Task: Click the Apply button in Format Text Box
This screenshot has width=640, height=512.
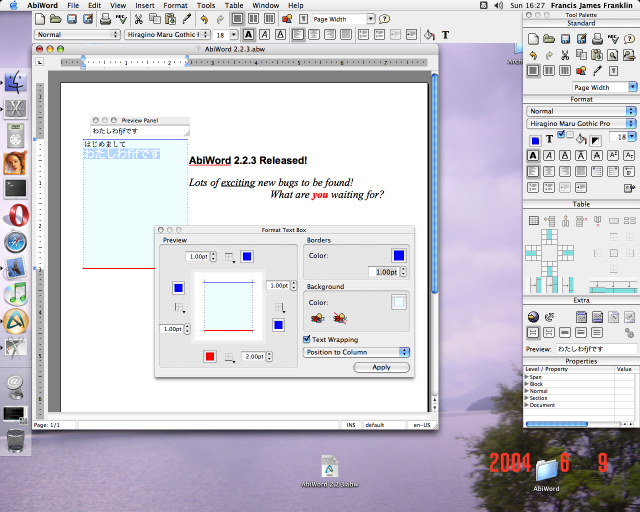Action: (381, 367)
